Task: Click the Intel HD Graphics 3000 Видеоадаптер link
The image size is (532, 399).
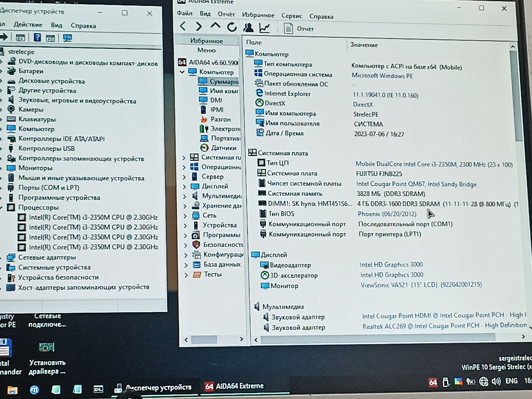Action: 391,265
